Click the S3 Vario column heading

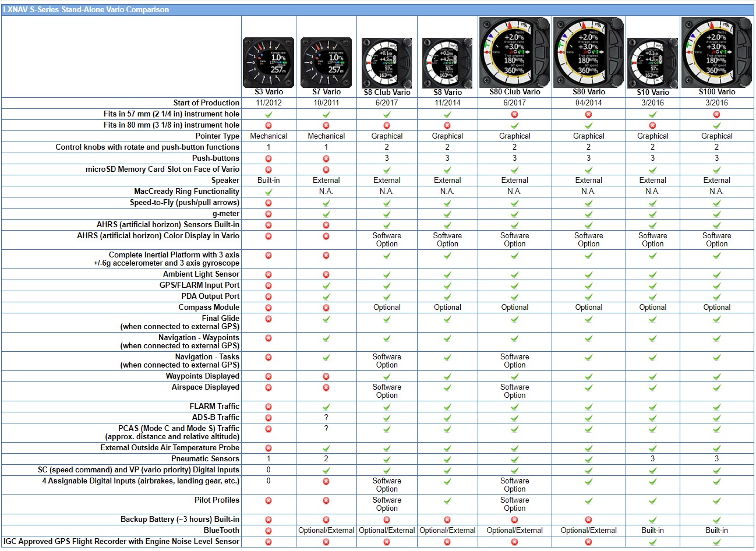(x=269, y=92)
